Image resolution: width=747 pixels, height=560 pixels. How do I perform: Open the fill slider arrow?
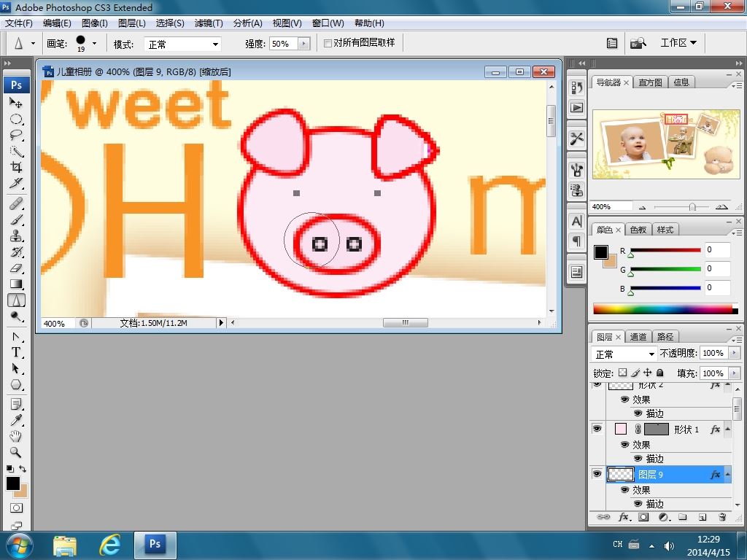click(734, 373)
